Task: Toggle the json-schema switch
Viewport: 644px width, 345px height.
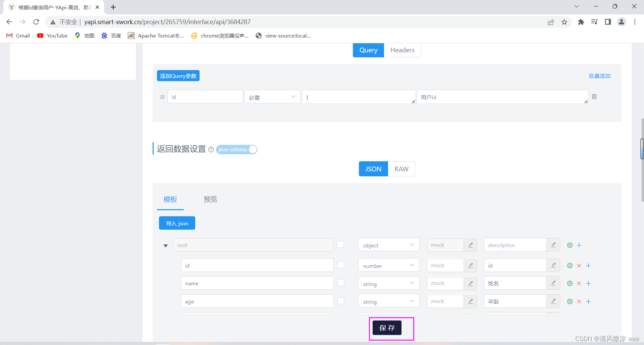Action: click(236, 150)
